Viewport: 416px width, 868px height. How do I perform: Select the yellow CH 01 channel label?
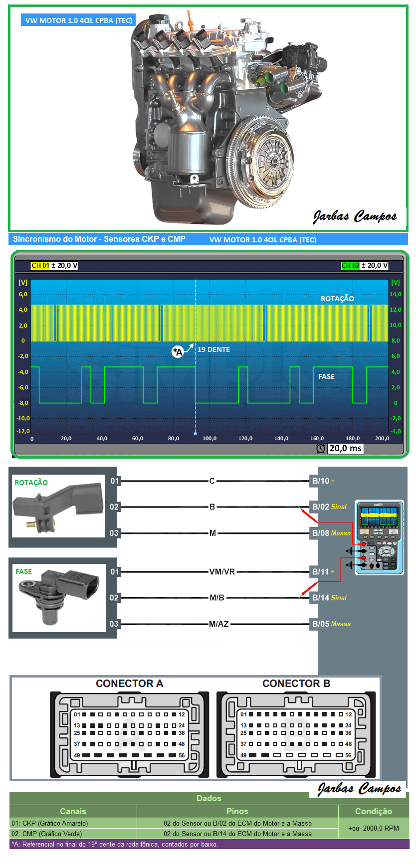pyautogui.click(x=40, y=266)
